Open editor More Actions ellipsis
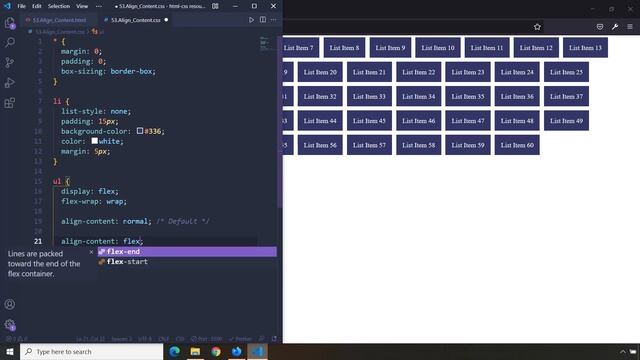This screenshot has height=360, width=640. point(273,20)
